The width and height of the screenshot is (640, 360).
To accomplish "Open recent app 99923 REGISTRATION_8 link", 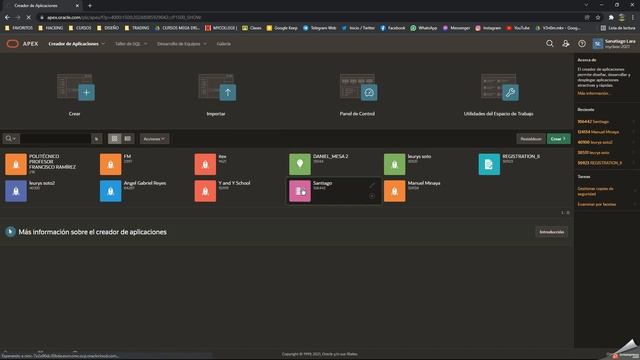I will (600, 163).
